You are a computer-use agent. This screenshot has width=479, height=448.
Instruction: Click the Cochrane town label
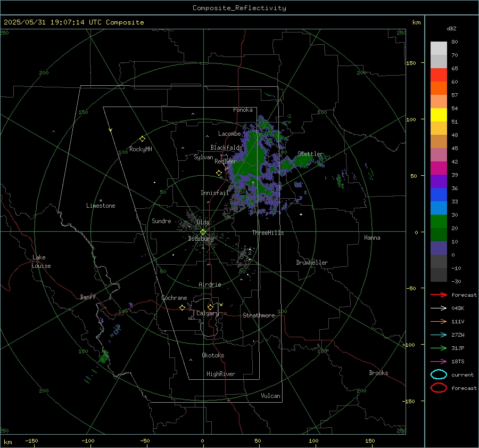[174, 298]
